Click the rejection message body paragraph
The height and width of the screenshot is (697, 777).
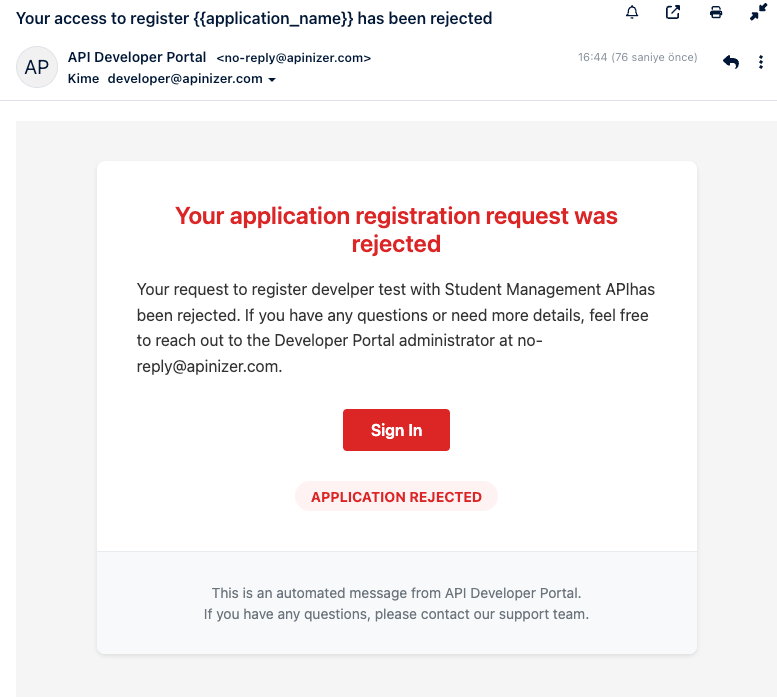click(x=396, y=328)
